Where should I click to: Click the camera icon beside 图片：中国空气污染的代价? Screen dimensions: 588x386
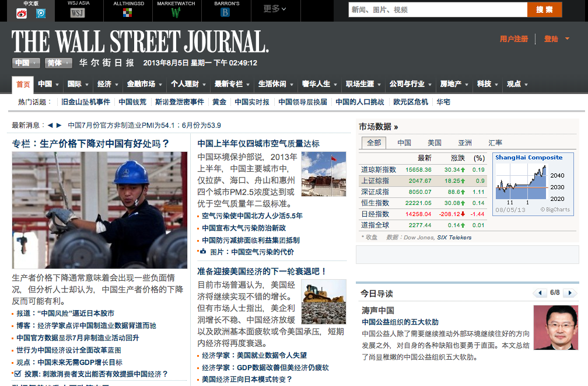203,251
